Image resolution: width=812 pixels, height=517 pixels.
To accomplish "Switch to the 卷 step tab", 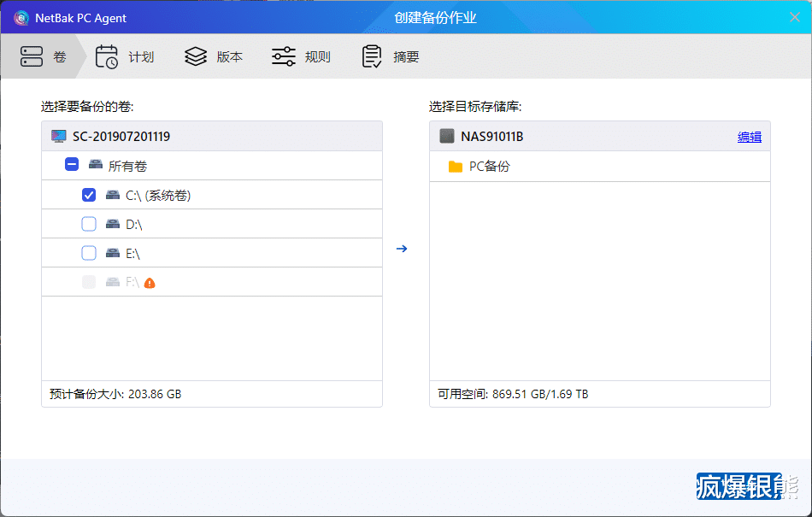I will [44, 56].
